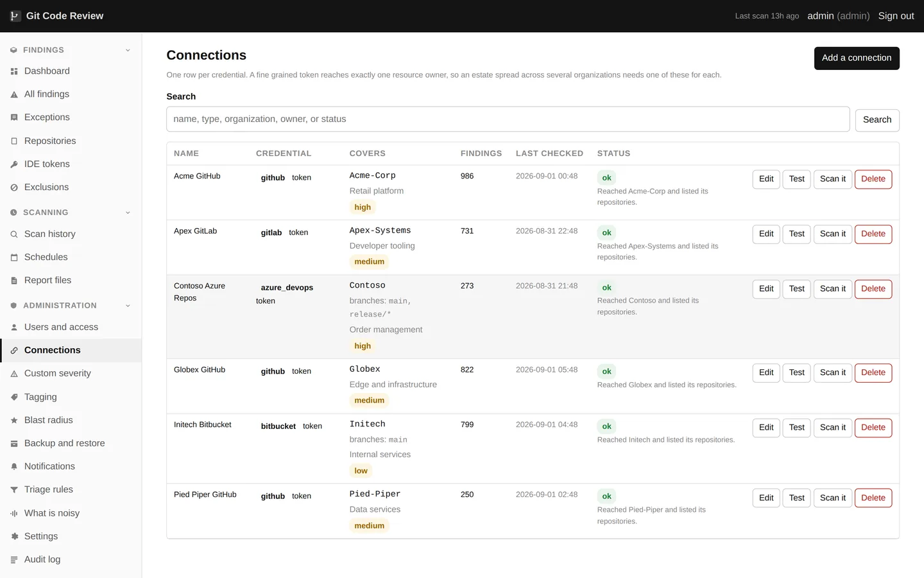The height and width of the screenshot is (578, 924).
Task: Select Connections in the sidebar
Action: 71,351
